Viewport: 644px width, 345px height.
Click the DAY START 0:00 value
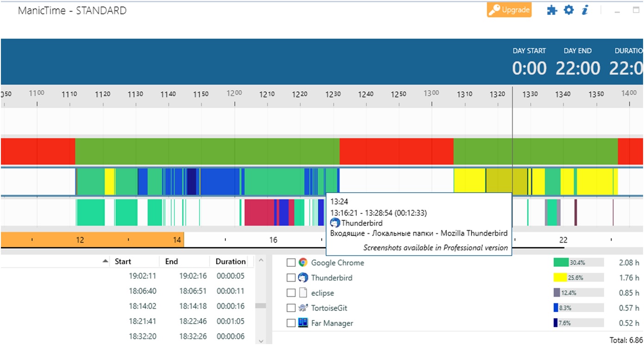(x=529, y=69)
